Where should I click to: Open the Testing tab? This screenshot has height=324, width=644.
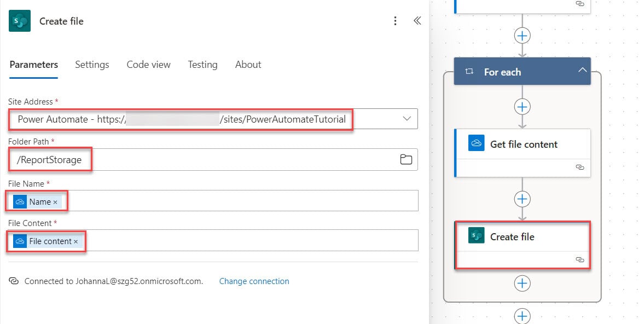tap(202, 65)
